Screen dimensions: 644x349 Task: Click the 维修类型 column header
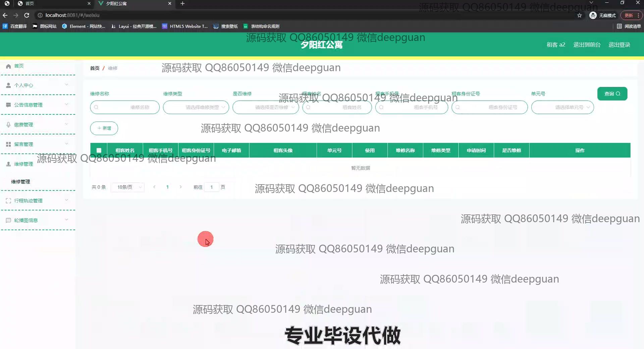[441, 150]
